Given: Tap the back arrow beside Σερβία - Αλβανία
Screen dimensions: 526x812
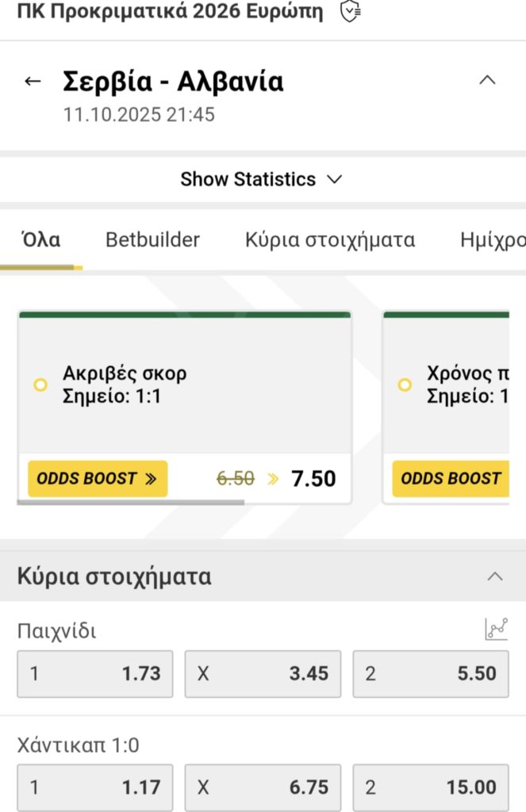Looking at the screenshot, I should pyautogui.click(x=33, y=81).
